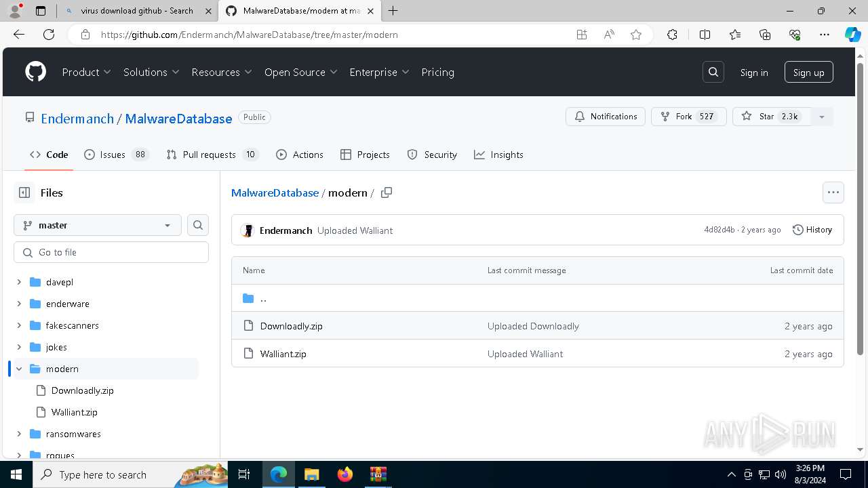Viewport: 868px width, 488px height.
Task: Click the Notifications bell button
Action: tap(606, 117)
